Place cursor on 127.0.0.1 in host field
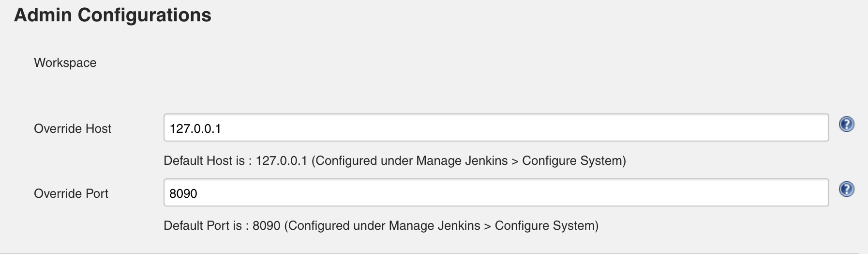Screen dimensions: 868x254 pos(195,128)
